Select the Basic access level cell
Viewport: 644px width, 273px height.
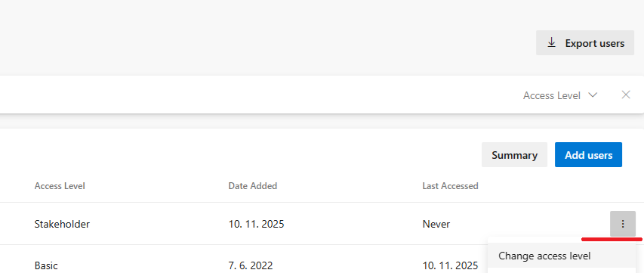[46, 265]
